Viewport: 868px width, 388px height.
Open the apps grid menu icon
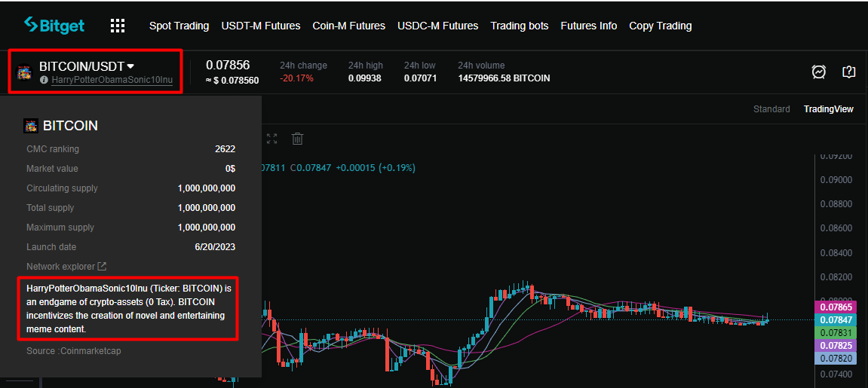click(118, 26)
